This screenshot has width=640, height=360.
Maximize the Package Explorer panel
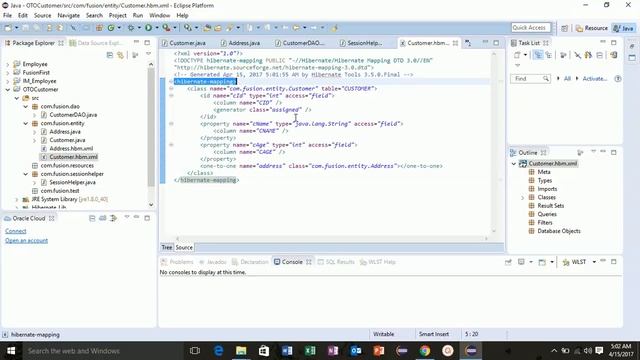(147, 42)
